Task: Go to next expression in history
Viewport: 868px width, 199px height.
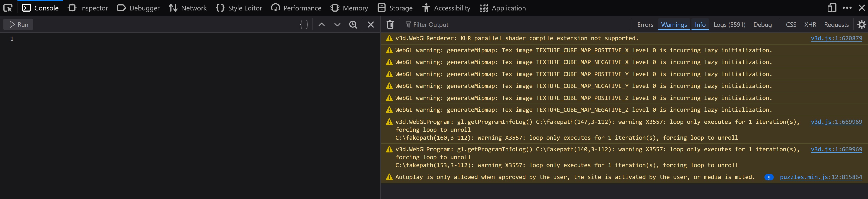Action: point(337,24)
